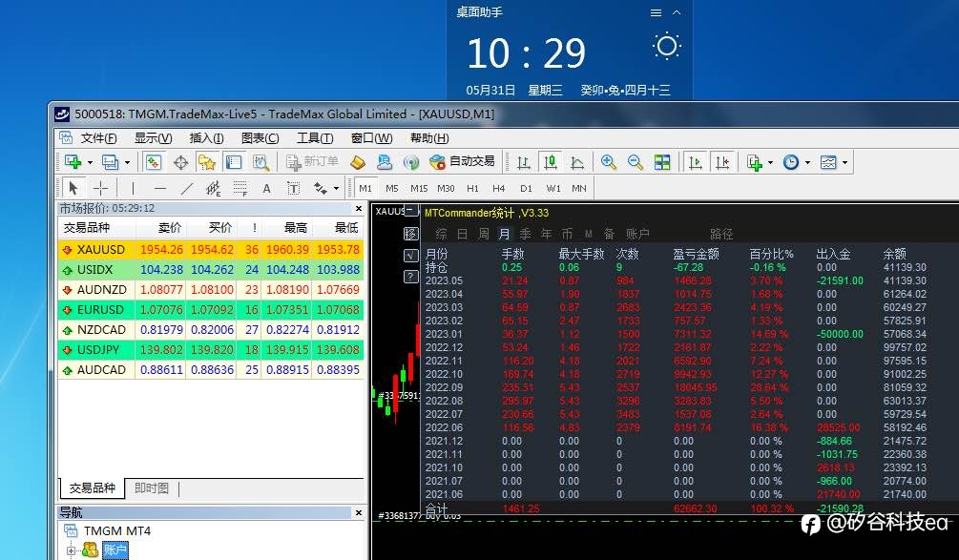
Task: Click the 移 move button in MTCommander
Action: tap(411, 234)
